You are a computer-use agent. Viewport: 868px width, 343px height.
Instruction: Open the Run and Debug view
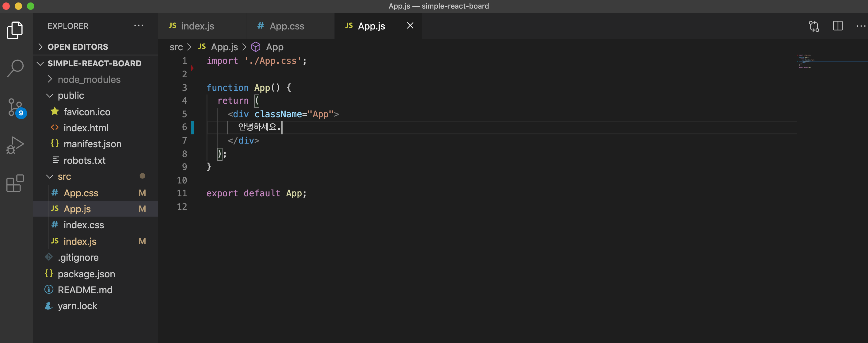(15, 145)
